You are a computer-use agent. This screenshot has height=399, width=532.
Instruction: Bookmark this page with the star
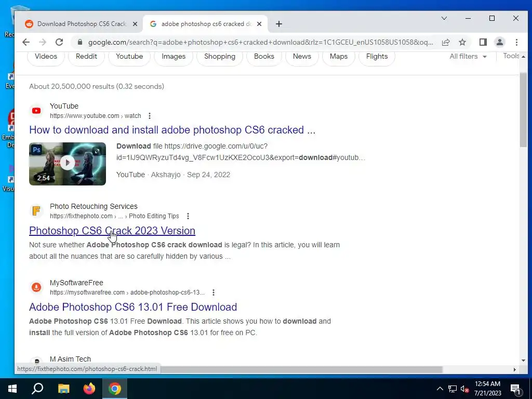pos(462,42)
